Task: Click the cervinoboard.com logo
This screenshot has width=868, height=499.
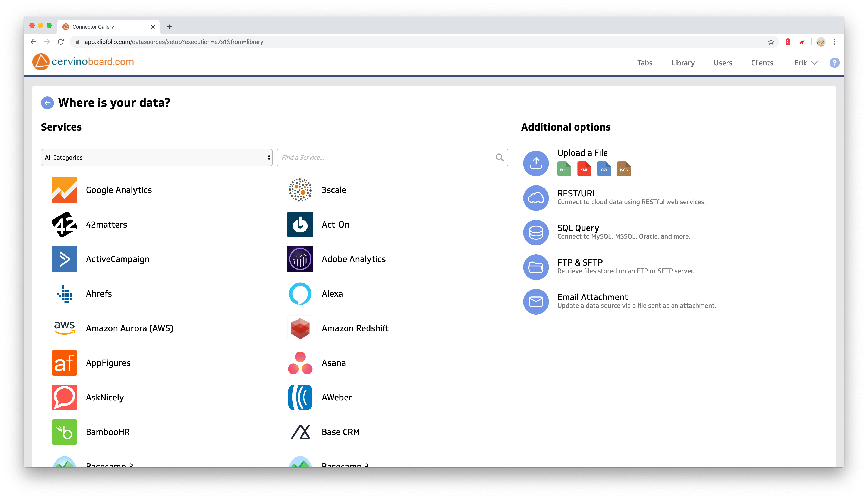Action: (x=83, y=62)
